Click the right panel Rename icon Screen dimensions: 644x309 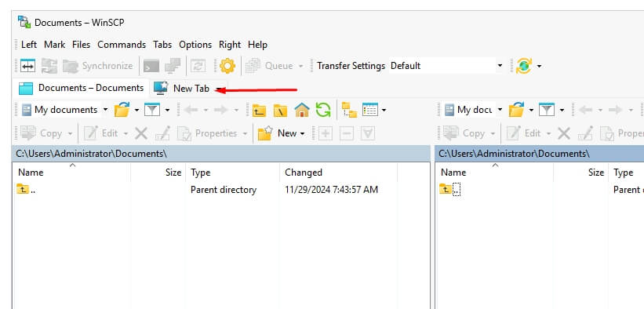coord(586,133)
